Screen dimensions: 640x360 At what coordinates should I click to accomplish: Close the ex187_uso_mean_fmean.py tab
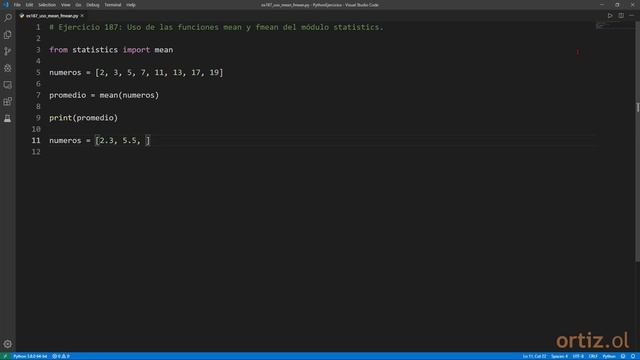coord(82,16)
